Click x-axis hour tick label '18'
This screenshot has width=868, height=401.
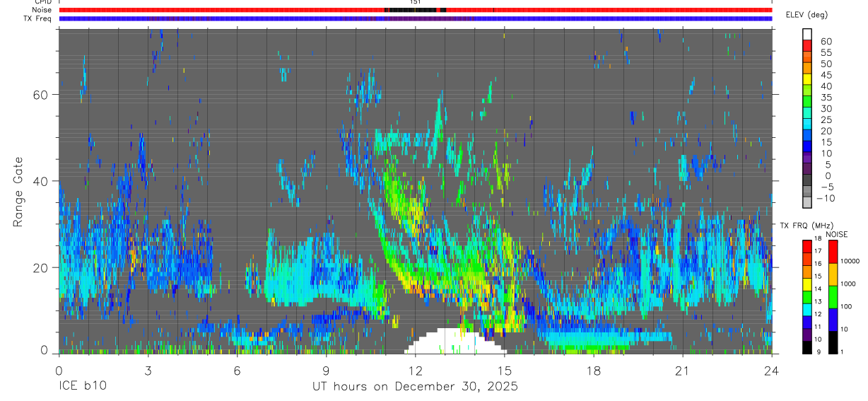click(594, 371)
